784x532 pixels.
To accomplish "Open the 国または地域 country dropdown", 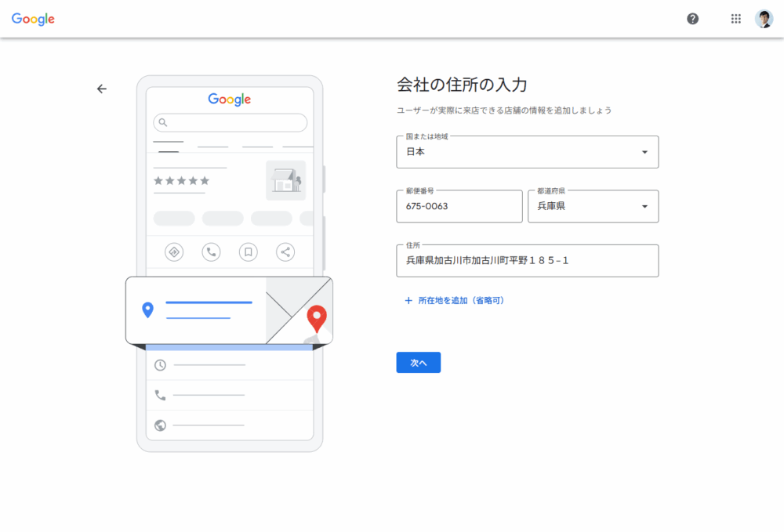I will click(x=527, y=152).
